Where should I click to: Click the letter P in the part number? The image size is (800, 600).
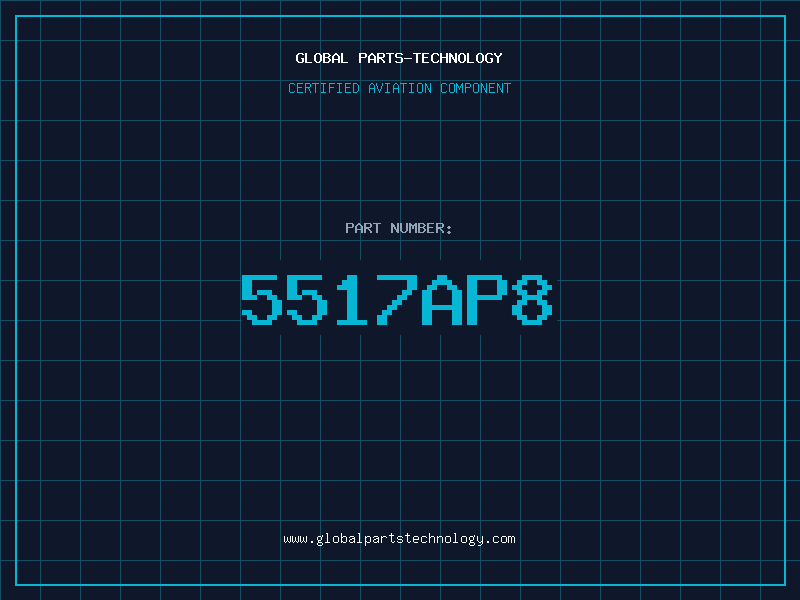tap(487, 300)
